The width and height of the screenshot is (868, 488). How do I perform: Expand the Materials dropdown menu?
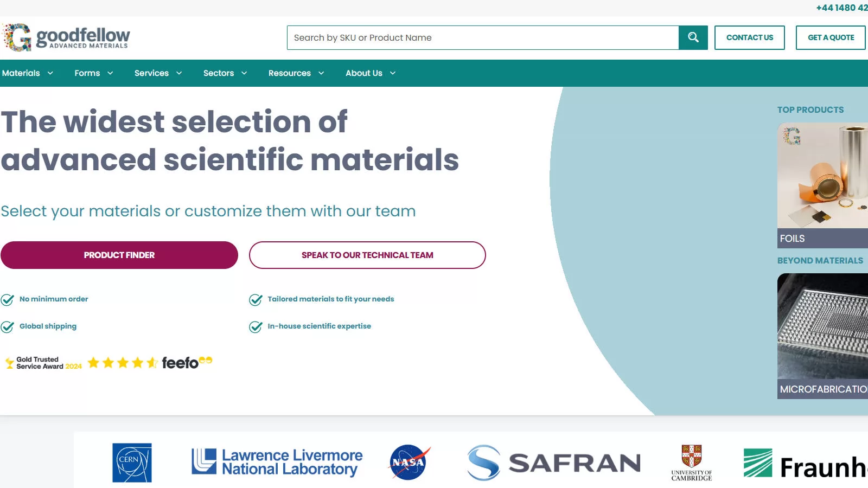27,73
